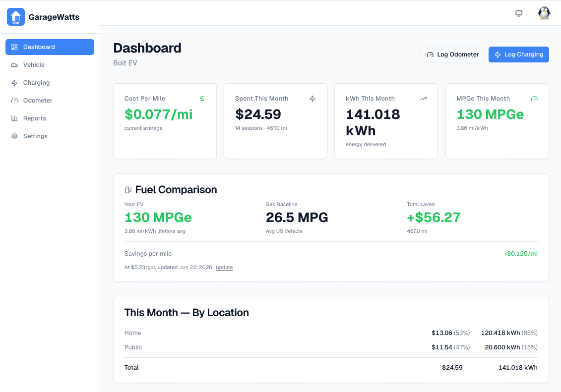Click the 141.018 kWh card value

coord(373,122)
